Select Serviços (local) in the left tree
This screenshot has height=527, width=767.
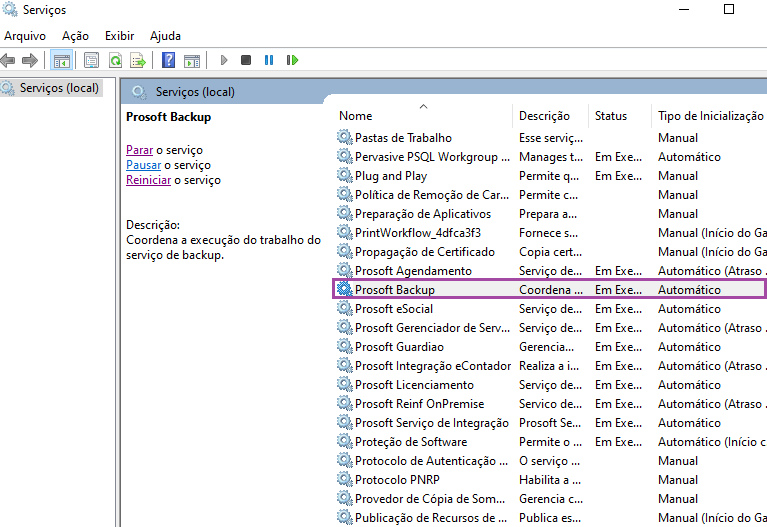point(59,88)
